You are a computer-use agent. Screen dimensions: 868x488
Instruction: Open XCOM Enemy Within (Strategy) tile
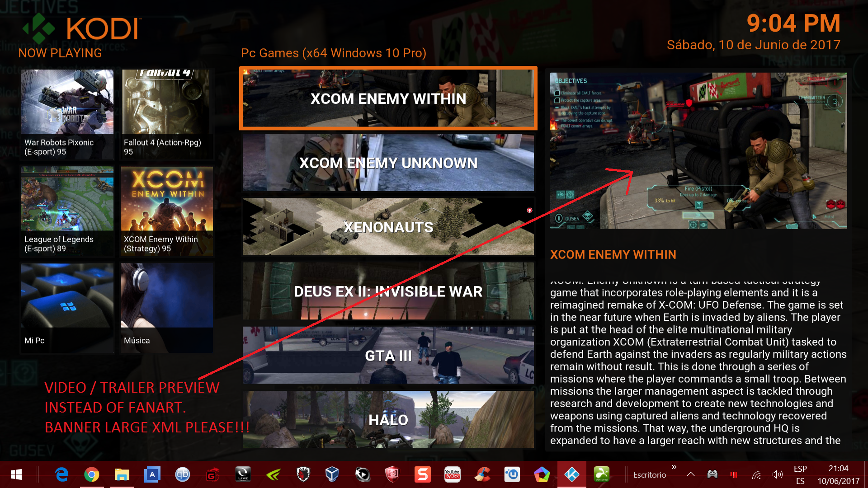coord(166,211)
